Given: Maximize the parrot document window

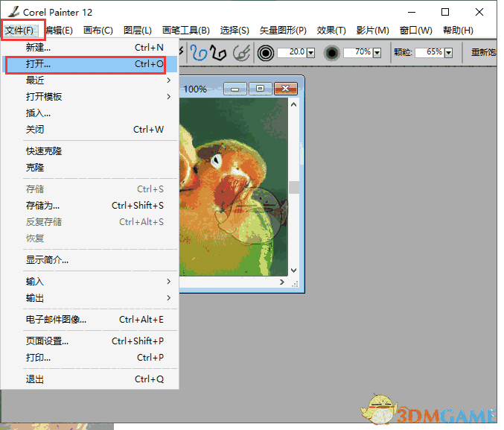Looking at the screenshot, I should [260, 89].
